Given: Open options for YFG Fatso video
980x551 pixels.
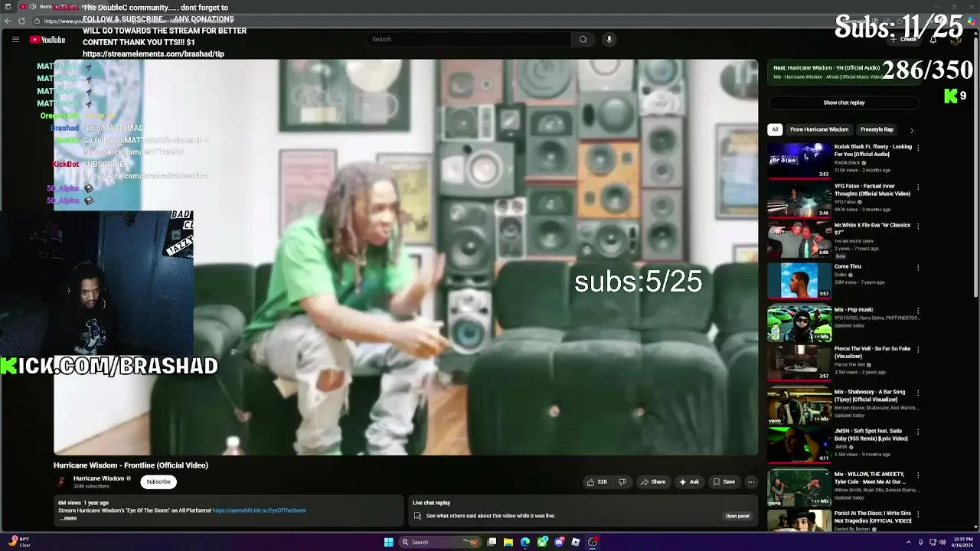Looking at the screenshot, I should [918, 187].
